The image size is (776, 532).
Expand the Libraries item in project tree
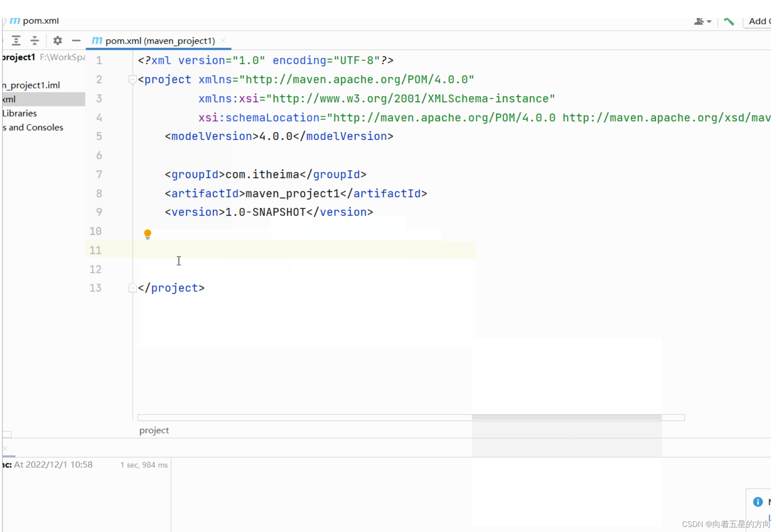coord(19,113)
